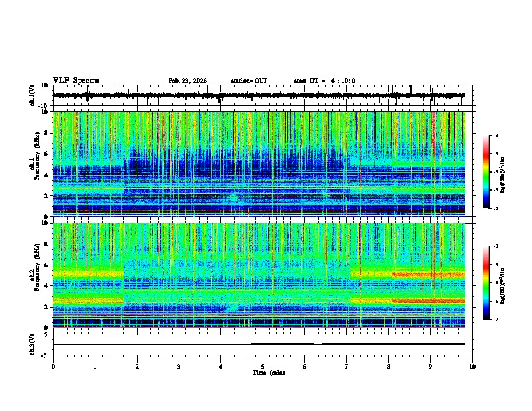This screenshot has width=532, height=411.
Task: Click the "8" tick on the time axis
Action: [x=388, y=367]
